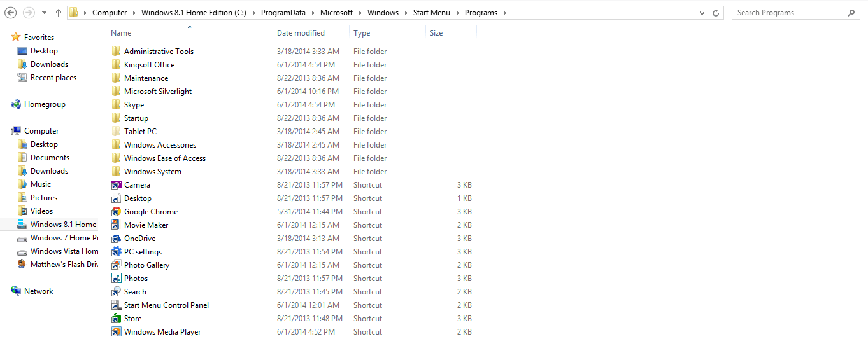
Task: Select the Administrative Tools folder icon
Action: (x=116, y=52)
